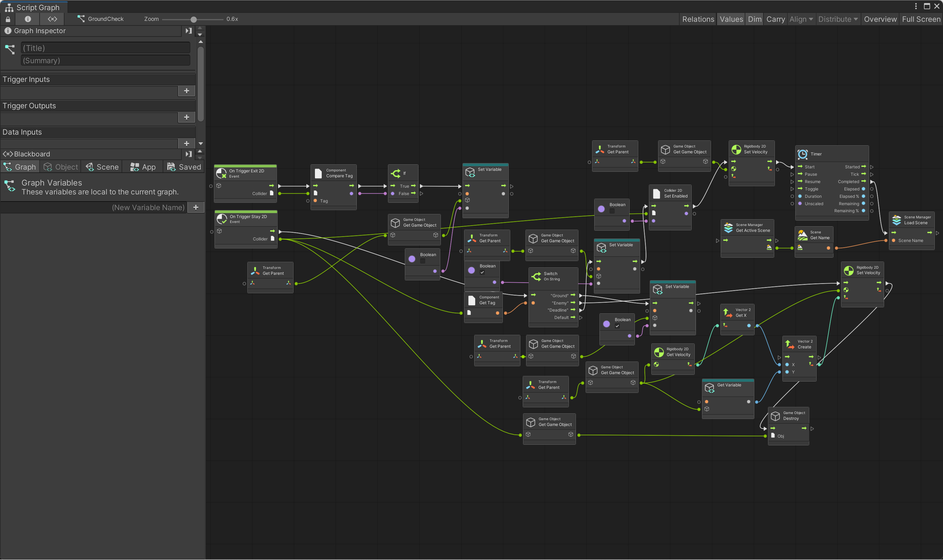The height and width of the screenshot is (560, 943).
Task: Click the Load Scene node icon
Action: click(897, 220)
